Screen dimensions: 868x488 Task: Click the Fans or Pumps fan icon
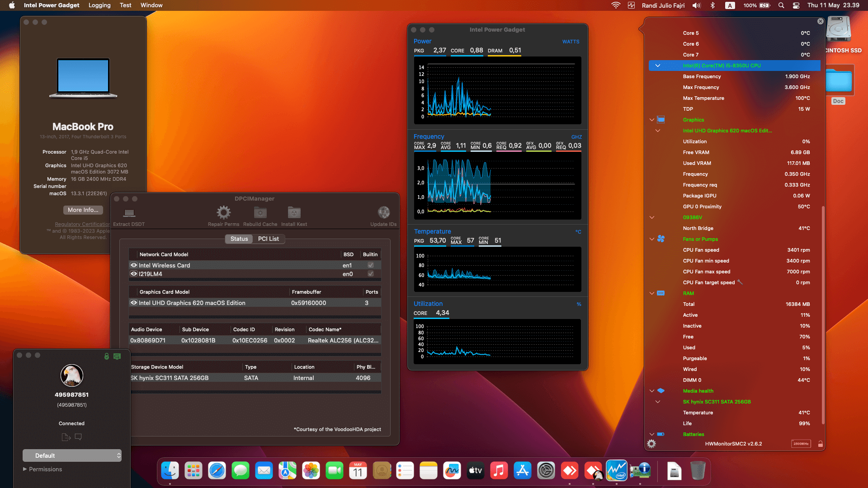click(x=661, y=239)
